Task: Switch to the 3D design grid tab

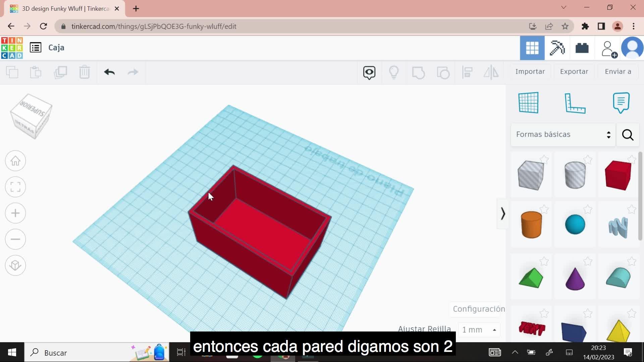Action: pyautogui.click(x=532, y=48)
